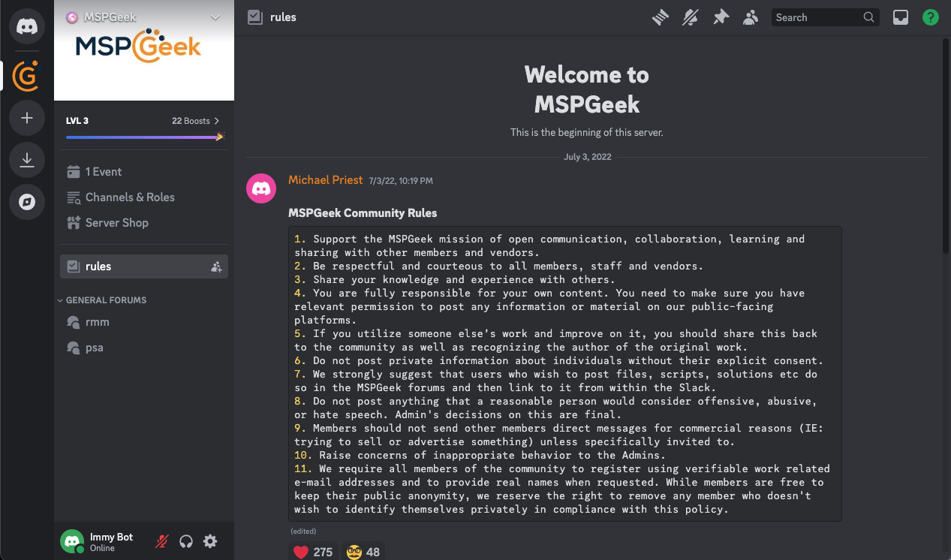The height and width of the screenshot is (560, 951).
Task: Open Download Apps icon in sidebar
Action: 27,160
